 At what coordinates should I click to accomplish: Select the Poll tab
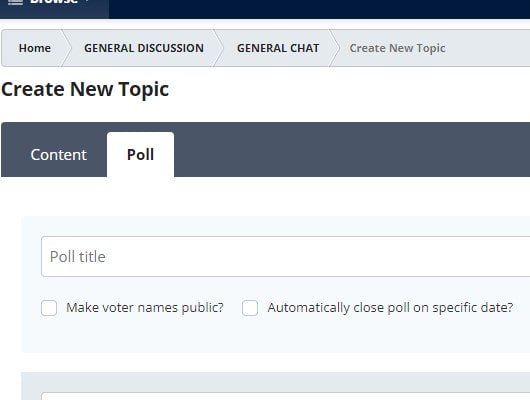point(140,155)
